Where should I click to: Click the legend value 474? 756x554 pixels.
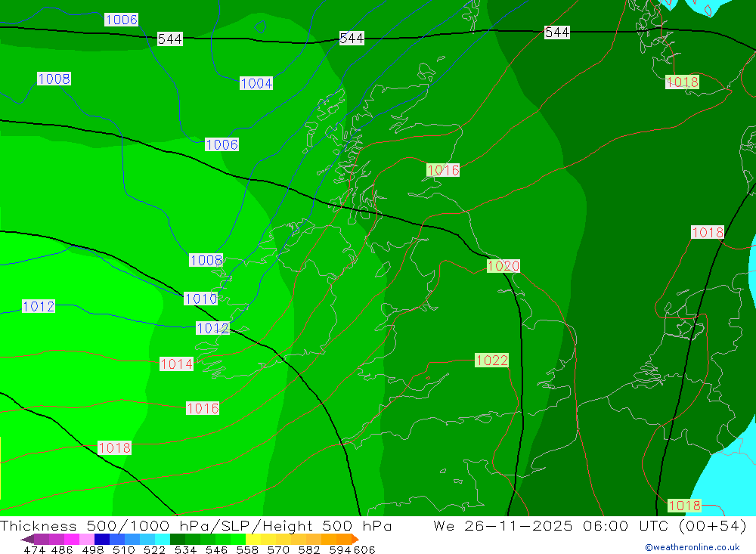[34, 550]
